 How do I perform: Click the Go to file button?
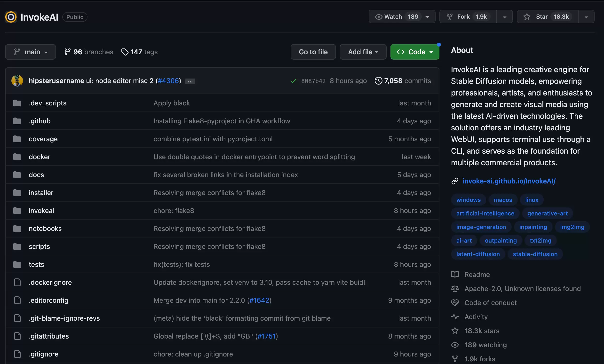click(x=313, y=52)
